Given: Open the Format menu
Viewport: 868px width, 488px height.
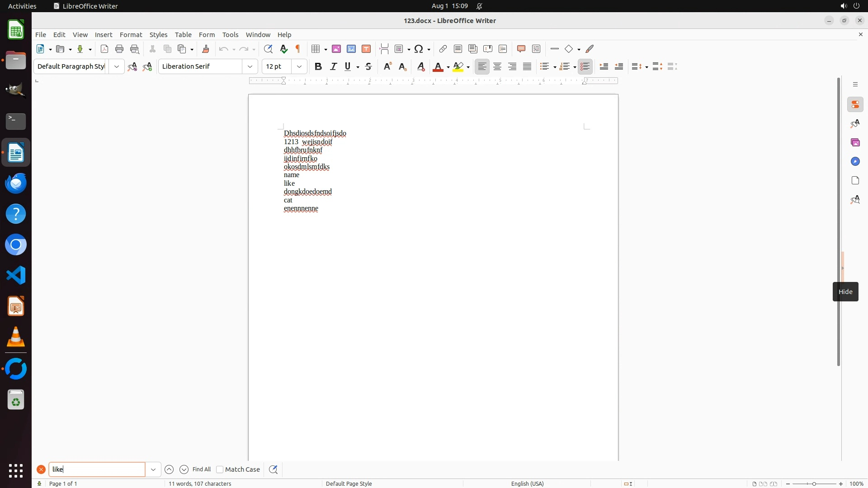Looking at the screenshot, I should [x=131, y=35].
